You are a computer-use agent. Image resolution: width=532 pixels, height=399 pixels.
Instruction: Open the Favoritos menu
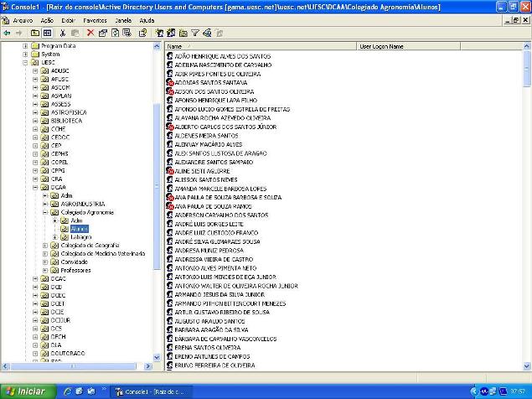point(95,18)
